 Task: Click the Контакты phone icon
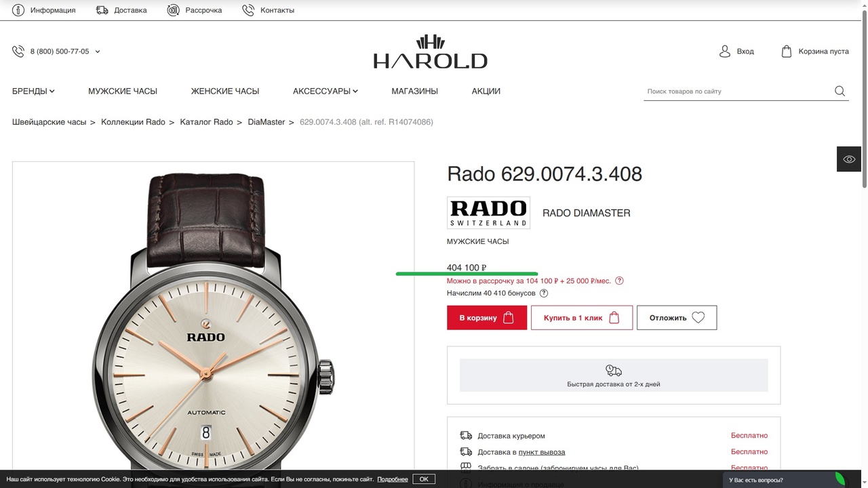[x=248, y=10]
